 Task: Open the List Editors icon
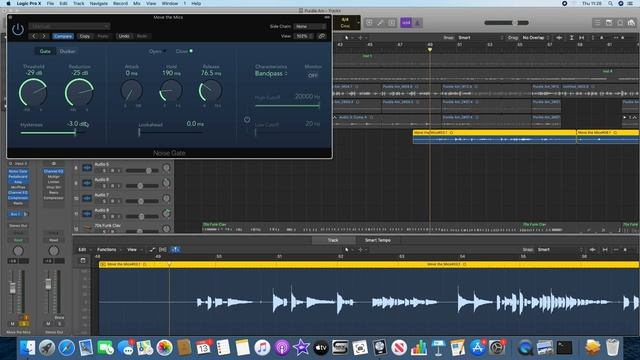(597, 23)
